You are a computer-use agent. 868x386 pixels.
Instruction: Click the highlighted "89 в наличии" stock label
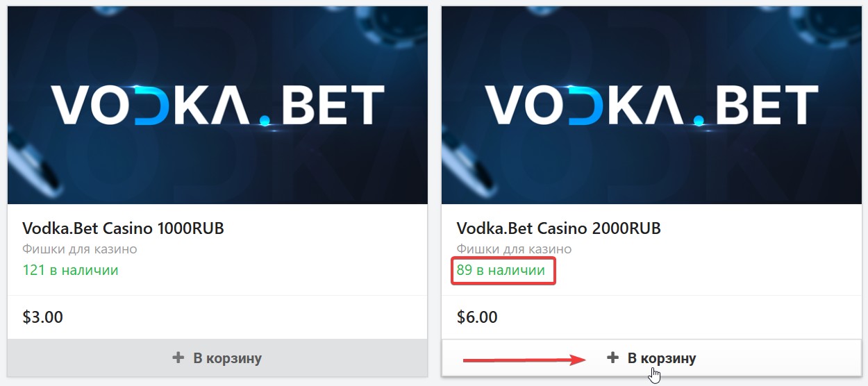click(501, 271)
